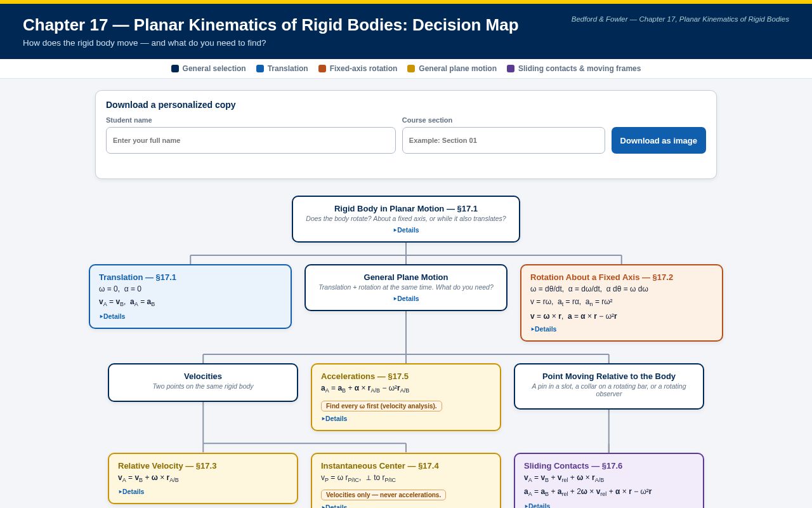Screen dimensions: 812x508
Task: Select the Point Moving Relative to the Body card
Action: point(609,386)
